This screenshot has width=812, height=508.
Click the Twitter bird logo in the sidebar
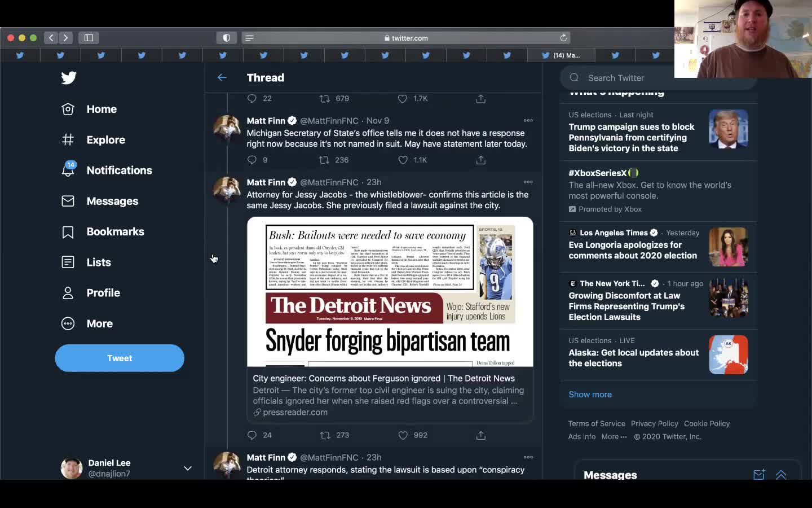(69, 78)
